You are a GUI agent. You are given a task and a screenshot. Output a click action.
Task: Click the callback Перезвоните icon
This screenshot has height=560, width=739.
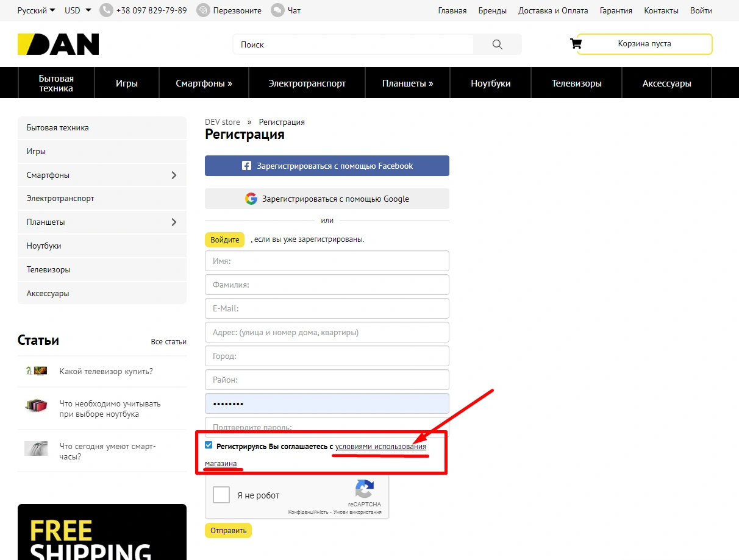point(204,10)
